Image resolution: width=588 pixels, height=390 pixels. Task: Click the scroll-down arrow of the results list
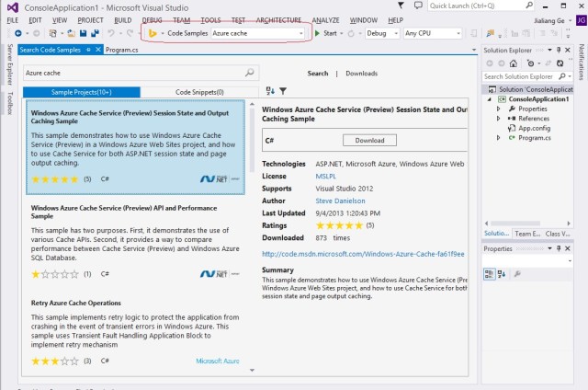[x=252, y=370]
